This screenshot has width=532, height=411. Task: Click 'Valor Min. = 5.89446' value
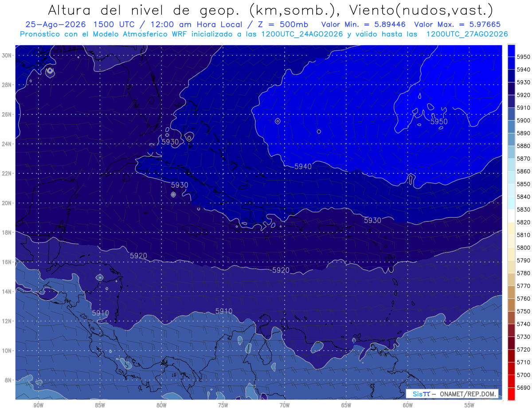point(364,25)
